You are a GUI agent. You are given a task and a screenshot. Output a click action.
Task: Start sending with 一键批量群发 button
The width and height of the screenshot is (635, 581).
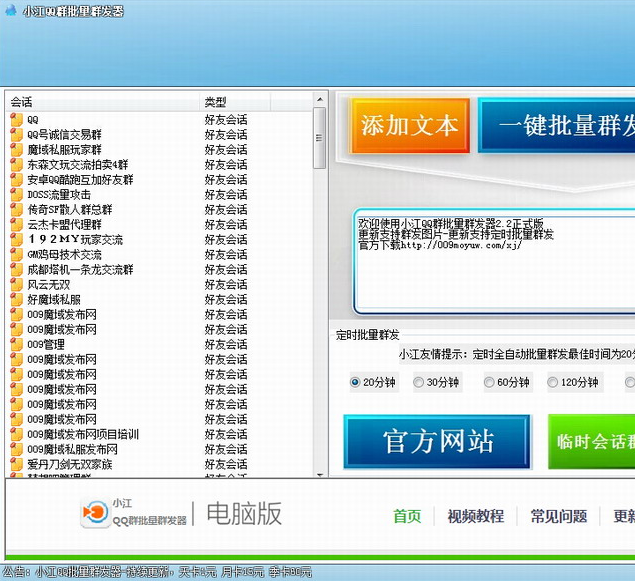click(557, 125)
